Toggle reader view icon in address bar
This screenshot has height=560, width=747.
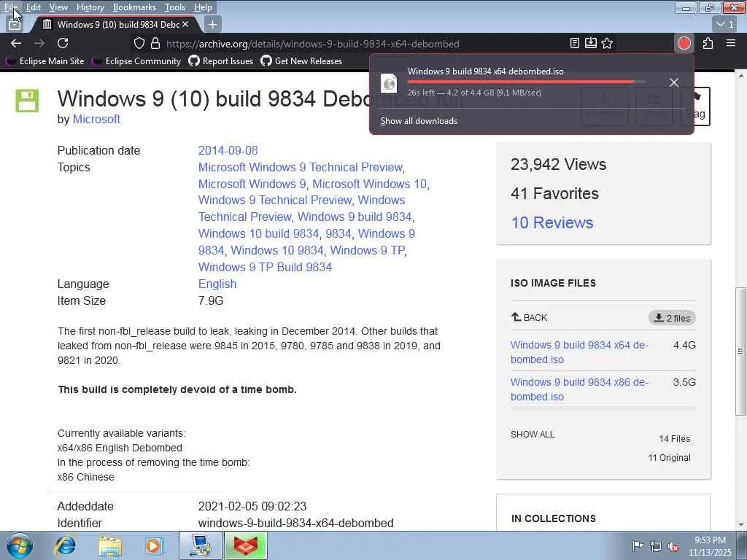click(575, 43)
